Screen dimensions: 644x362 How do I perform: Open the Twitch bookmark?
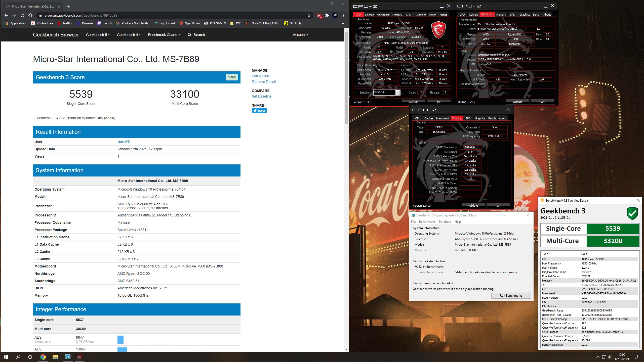pyautogui.click(x=104, y=23)
